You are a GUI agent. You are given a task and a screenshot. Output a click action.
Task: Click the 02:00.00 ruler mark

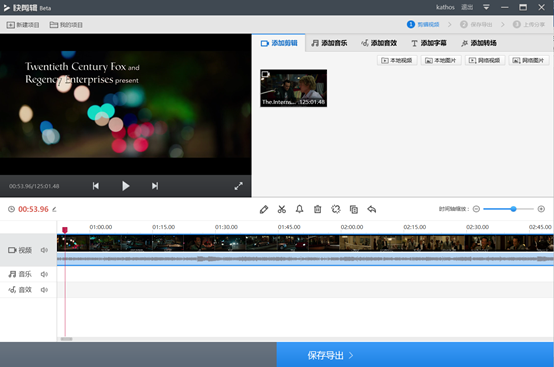pos(352,227)
